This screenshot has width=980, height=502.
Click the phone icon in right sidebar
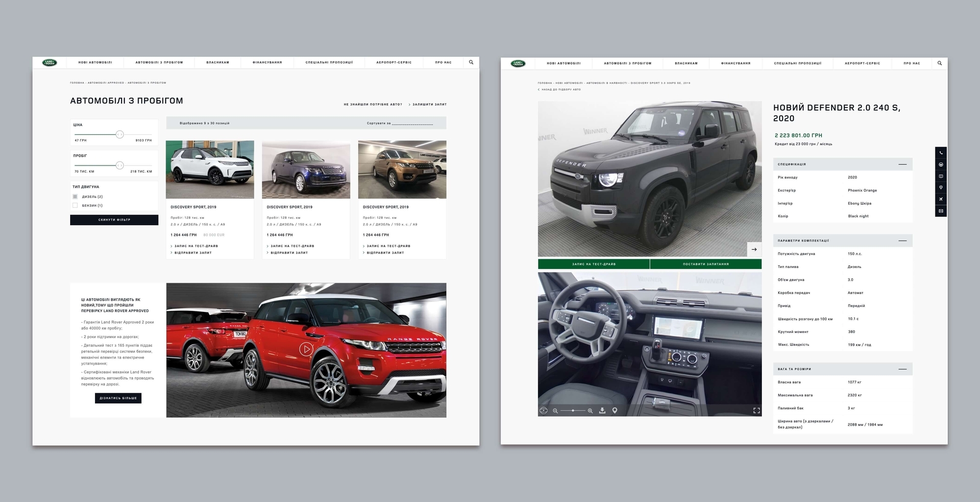(941, 153)
